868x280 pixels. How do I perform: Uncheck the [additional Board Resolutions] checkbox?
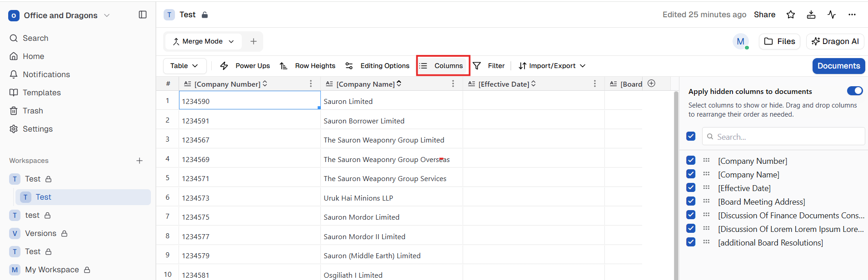pos(691,242)
